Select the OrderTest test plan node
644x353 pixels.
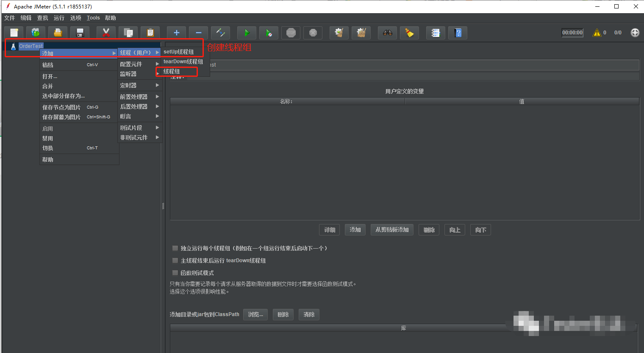tap(31, 46)
